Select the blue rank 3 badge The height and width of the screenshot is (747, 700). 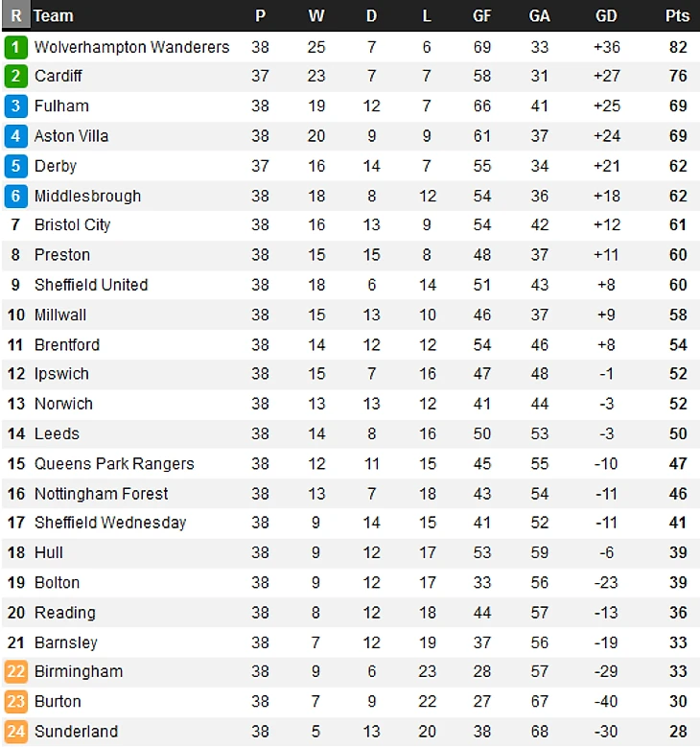15,105
